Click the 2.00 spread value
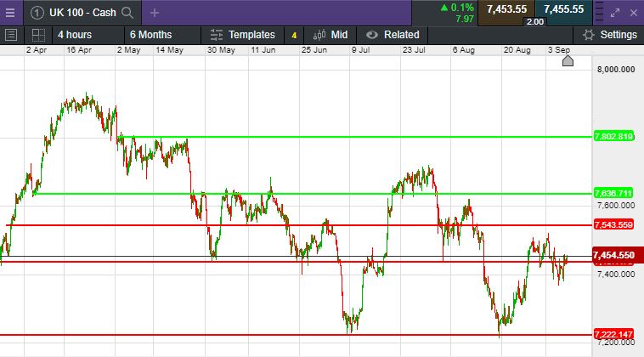Viewport: 644px width, 357px height. [534, 22]
